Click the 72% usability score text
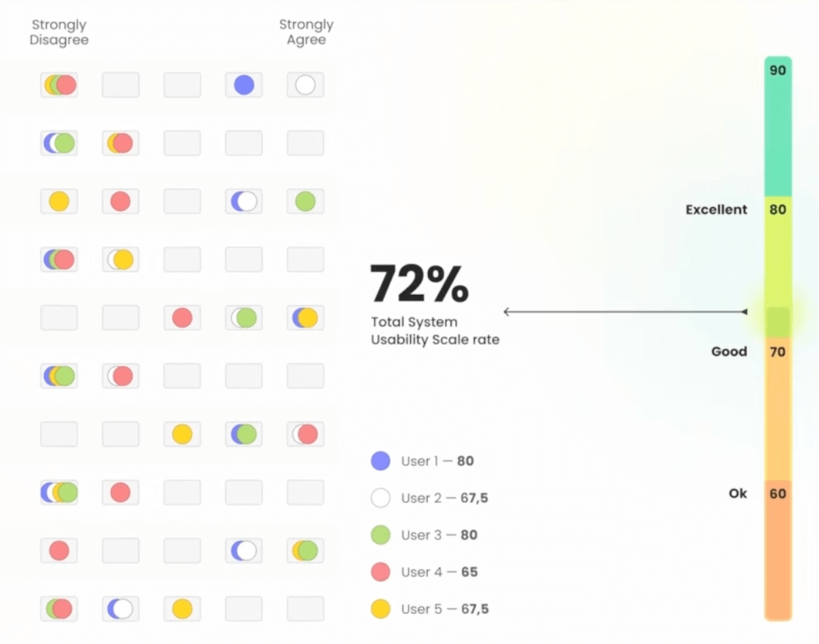The image size is (819, 644). click(x=419, y=284)
